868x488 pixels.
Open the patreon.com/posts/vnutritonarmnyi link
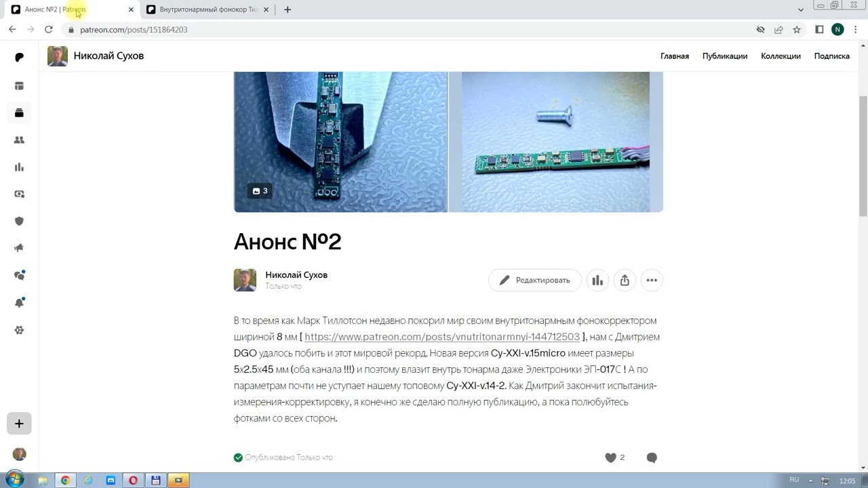pyautogui.click(x=442, y=337)
